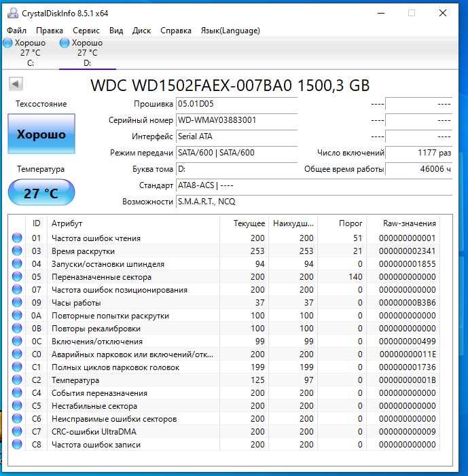
Task: Click raw value 0000000011E
Action: [408, 354]
